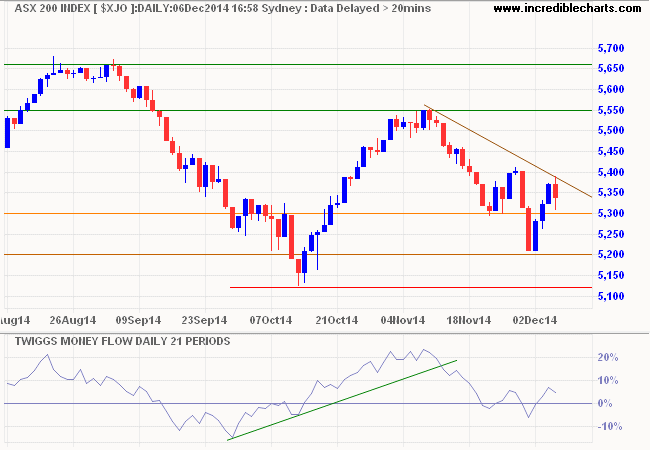Click the 04Nov14 date label
Screen dimensions: 650x450
click(x=403, y=320)
